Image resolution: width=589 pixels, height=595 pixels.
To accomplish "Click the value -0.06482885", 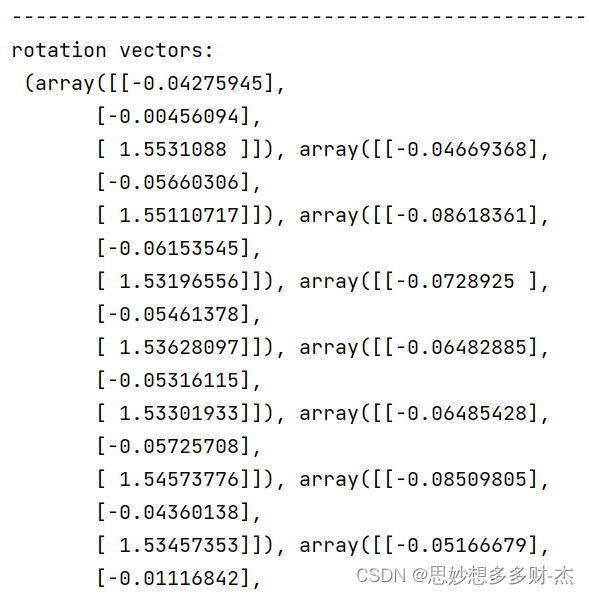I will (x=462, y=348).
